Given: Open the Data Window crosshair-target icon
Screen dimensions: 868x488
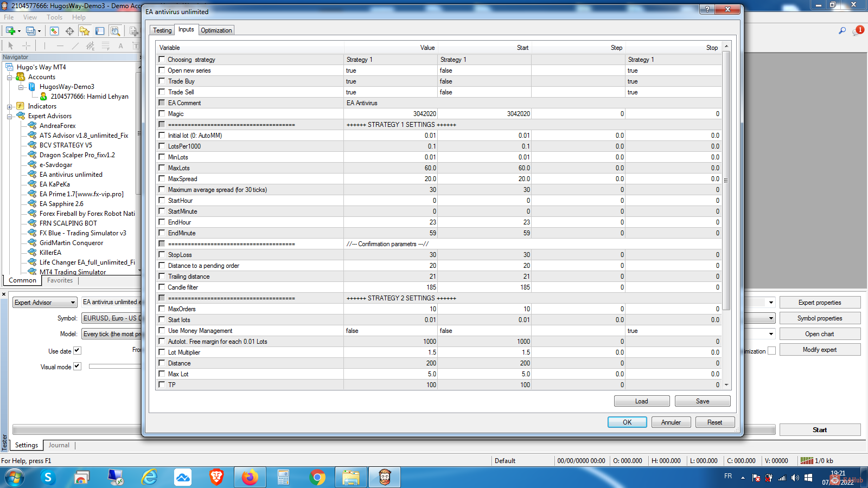Looking at the screenshot, I should pyautogui.click(x=69, y=31).
